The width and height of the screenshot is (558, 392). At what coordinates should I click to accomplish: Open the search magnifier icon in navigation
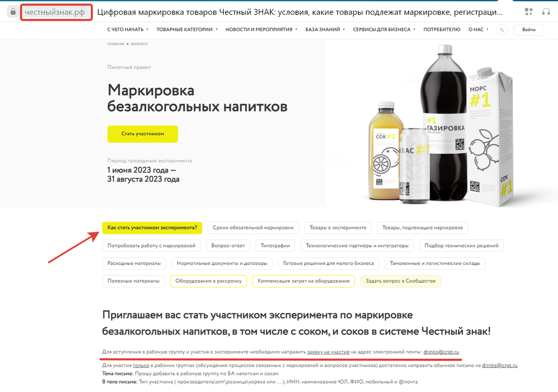(x=502, y=30)
